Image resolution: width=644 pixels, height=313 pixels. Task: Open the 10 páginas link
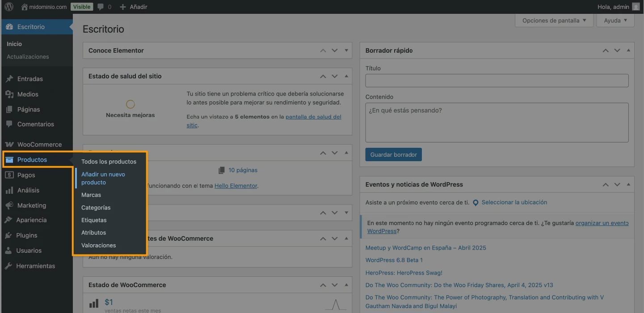tap(243, 170)
